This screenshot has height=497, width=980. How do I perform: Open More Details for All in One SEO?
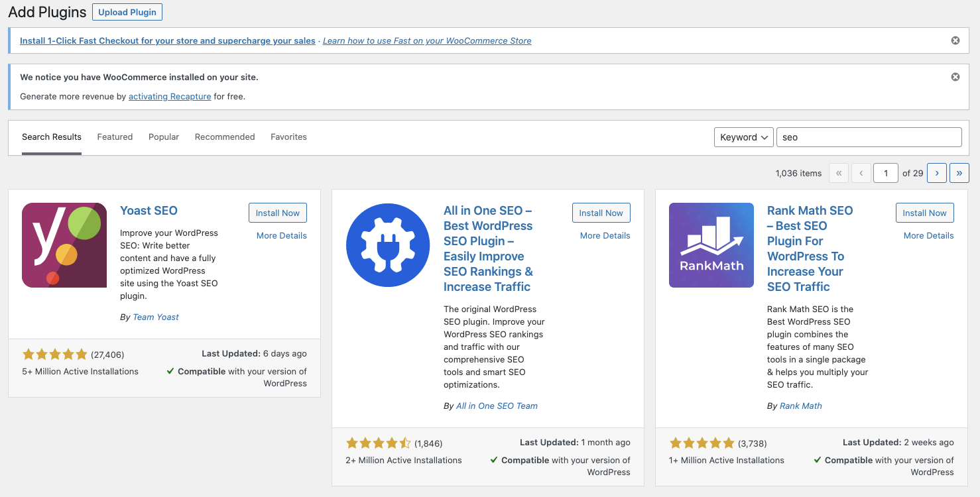[605, 235]
